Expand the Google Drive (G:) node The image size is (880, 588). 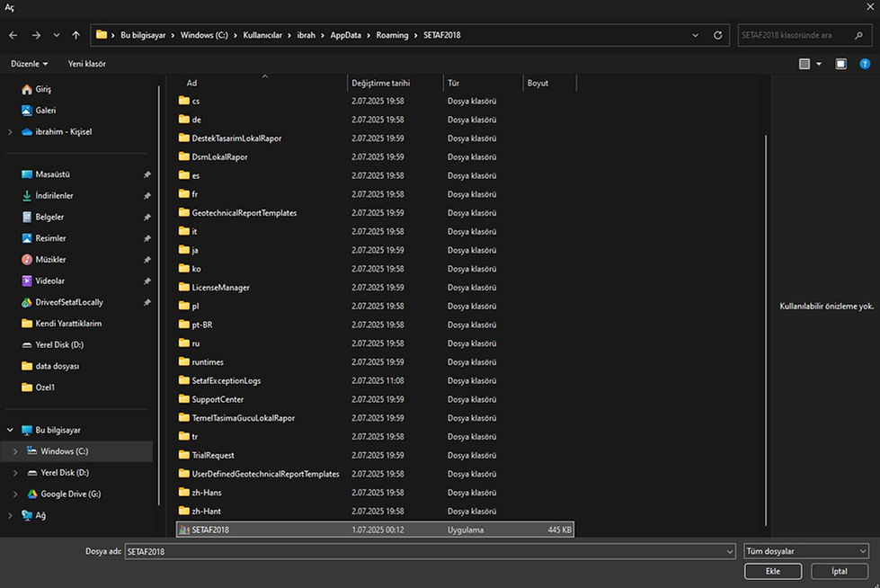click(15, 494)
